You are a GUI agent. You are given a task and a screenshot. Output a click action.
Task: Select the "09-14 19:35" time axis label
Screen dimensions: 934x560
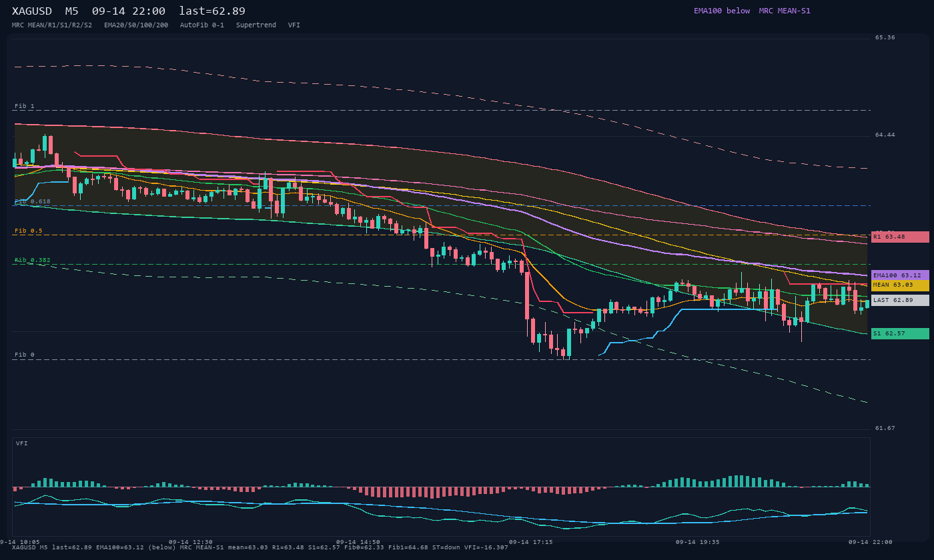pyautogui.click(x=698, y=542)
